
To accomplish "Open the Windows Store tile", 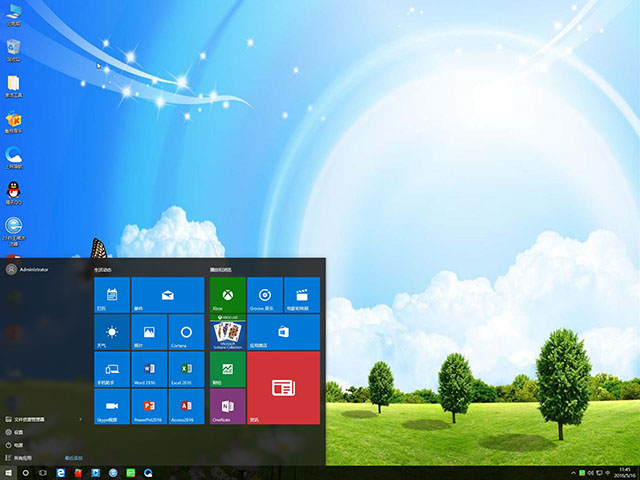I will pos(283,332).
